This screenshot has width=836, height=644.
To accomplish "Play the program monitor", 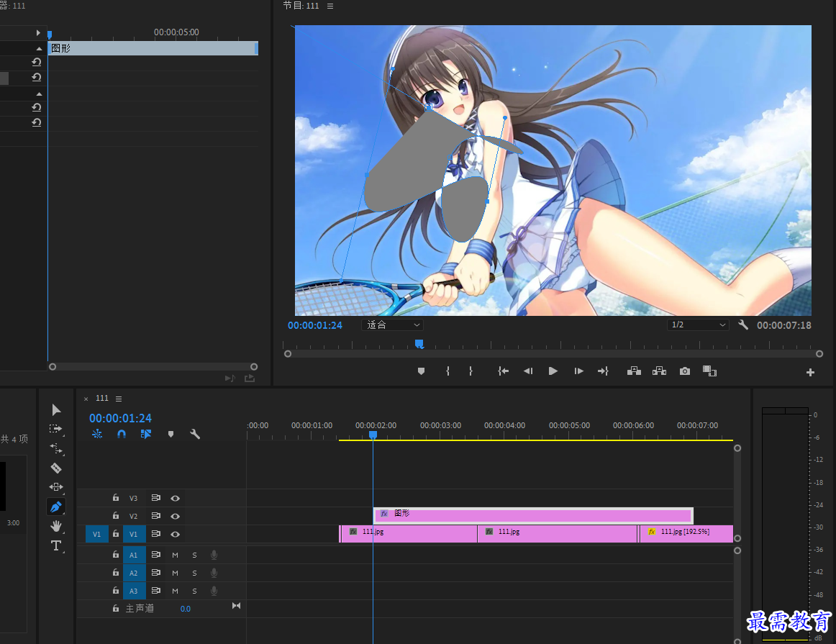I will tap(553, 371).
